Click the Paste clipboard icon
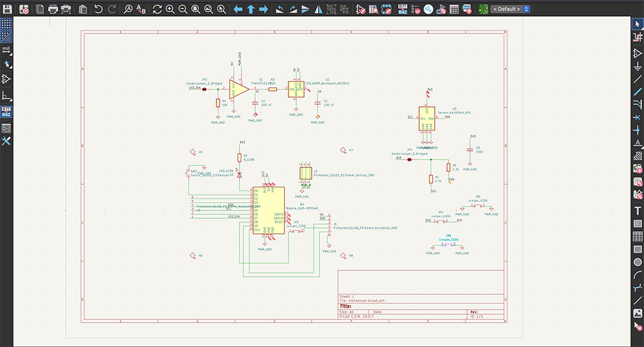The image size is (644, 347). 82,9
